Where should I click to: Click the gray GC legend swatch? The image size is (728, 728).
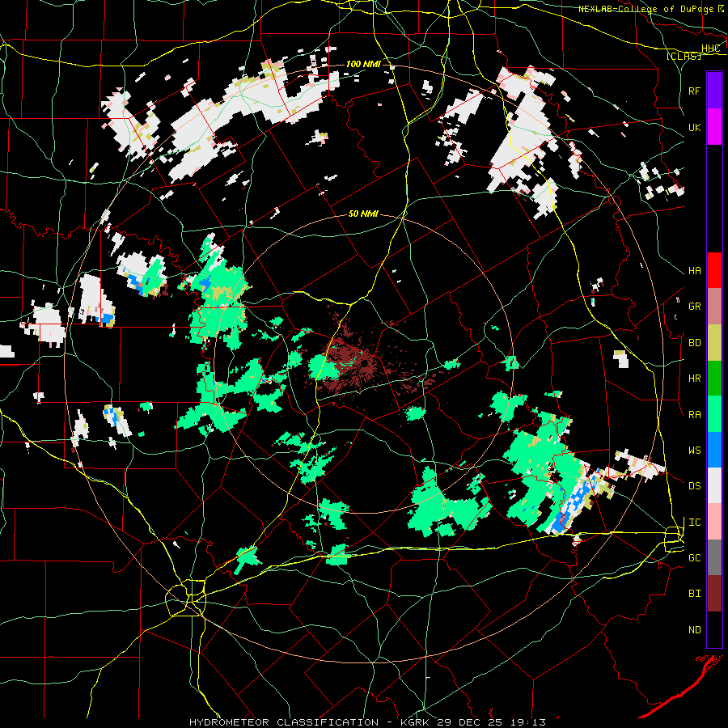point(714,557)
